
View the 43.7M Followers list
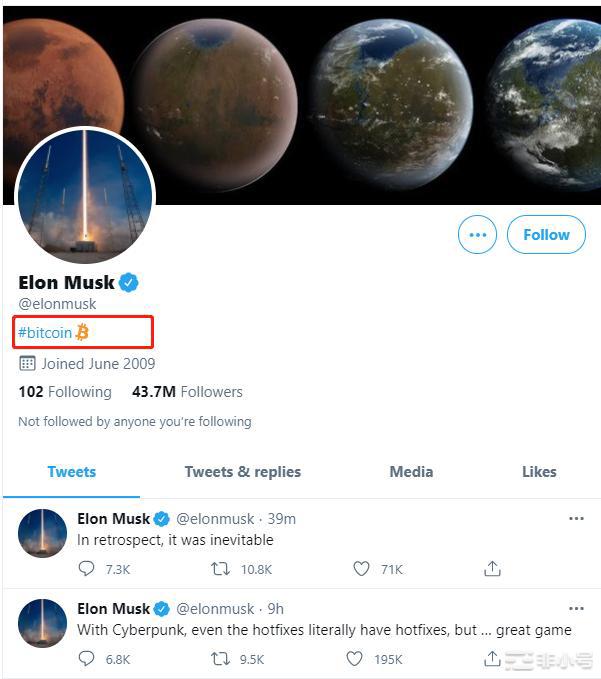187,392
